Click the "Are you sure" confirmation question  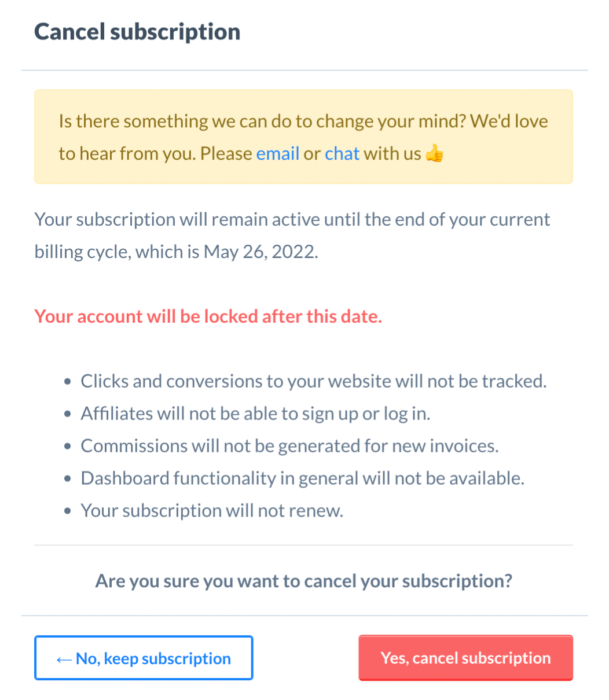coord(304,580)
